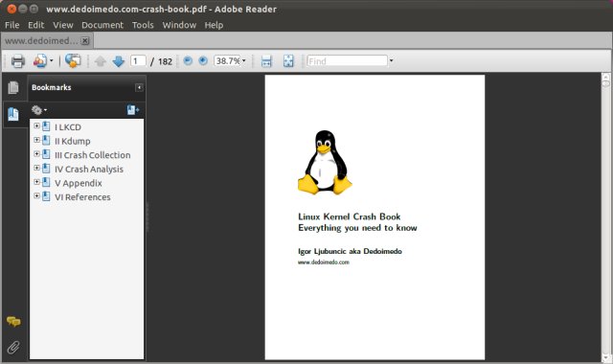Click the Find search field
Screen dimensions: 613x364
coord(347,61)
